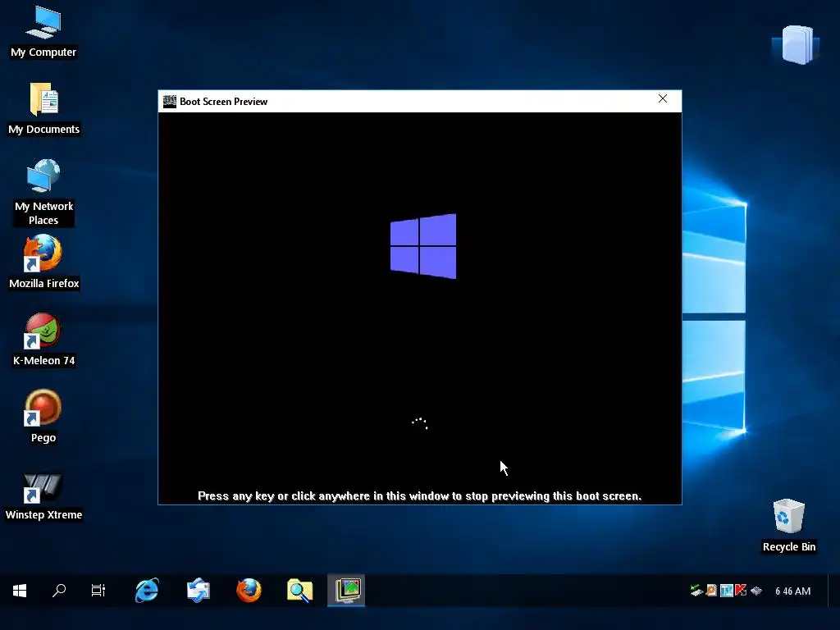Open Task View from the taskbar

pyautogui.click(x=98, y=591)
